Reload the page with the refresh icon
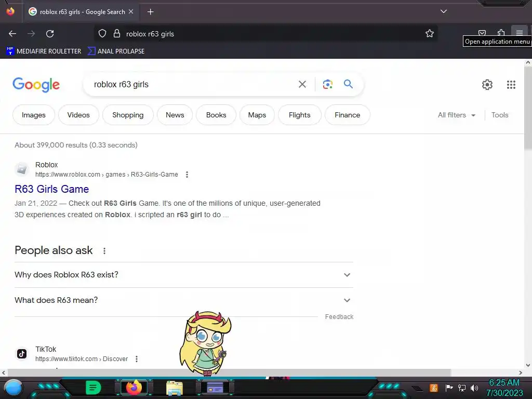This screenshot has height=399, width=532. [x=50, y=34]
